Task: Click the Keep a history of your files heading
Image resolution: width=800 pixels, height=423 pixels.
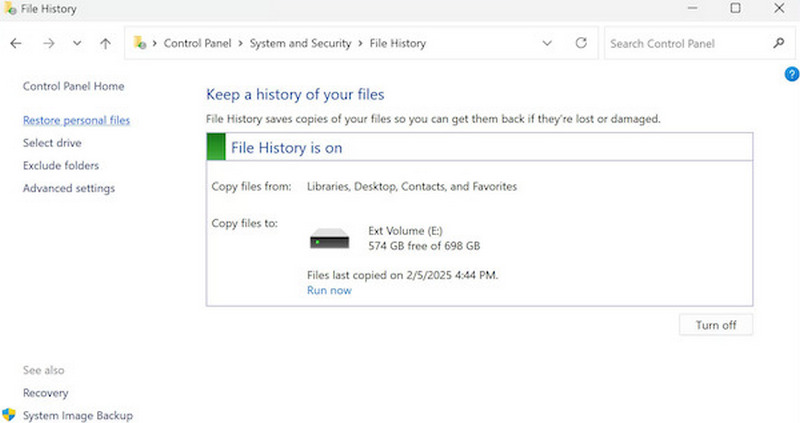Action: coord(295,94)
